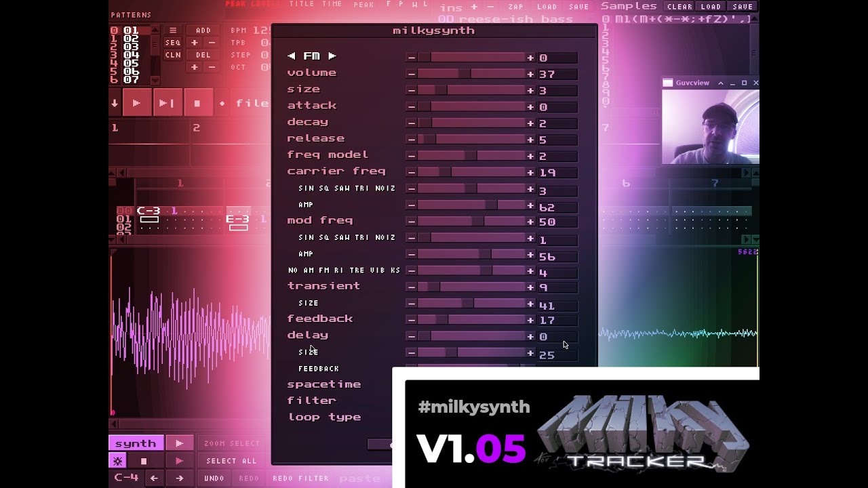Decrease the freq model value
Viewport: 868px width, 488px height.
pyautogui.click(x=412, y=156)
